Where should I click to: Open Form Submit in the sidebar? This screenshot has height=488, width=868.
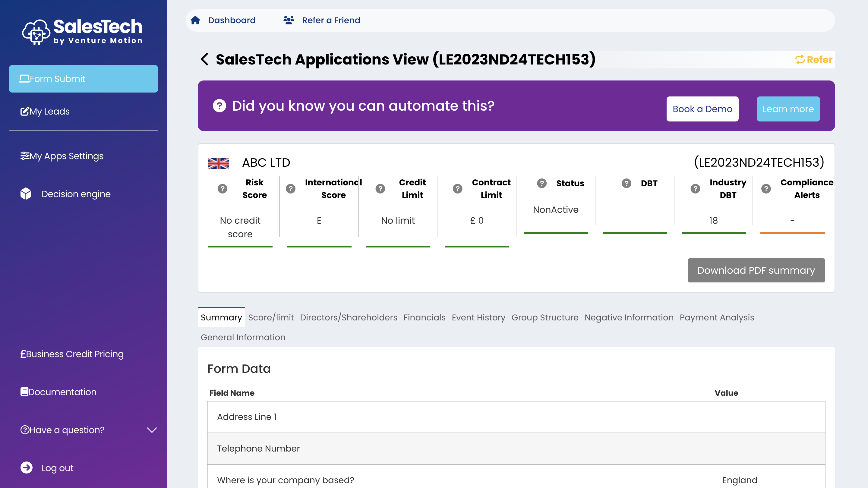pyautogui.click(x=84, y=79)
